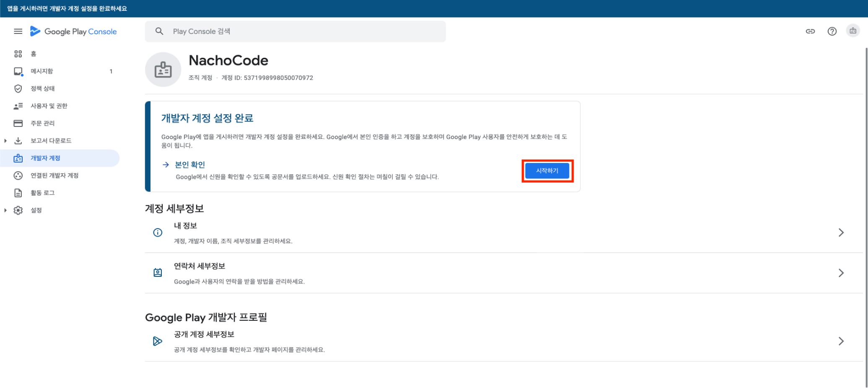Open the help question mark icon
This screenshot has height=392, width=868.
832,31
